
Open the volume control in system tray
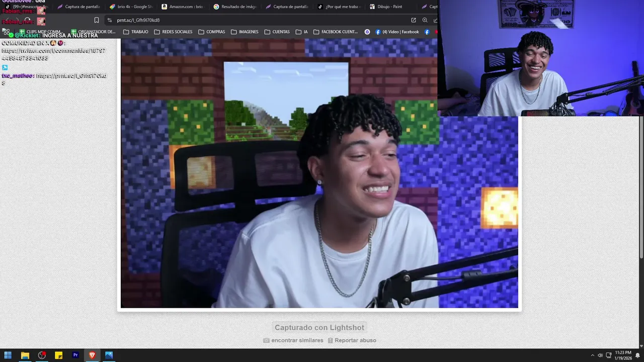(x=600, y=355)
